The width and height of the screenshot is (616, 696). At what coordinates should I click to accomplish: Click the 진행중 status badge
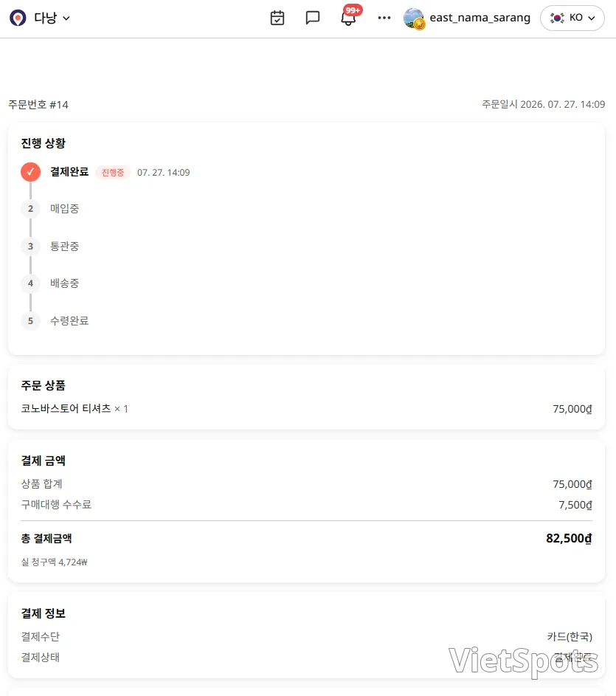point(113,172)
